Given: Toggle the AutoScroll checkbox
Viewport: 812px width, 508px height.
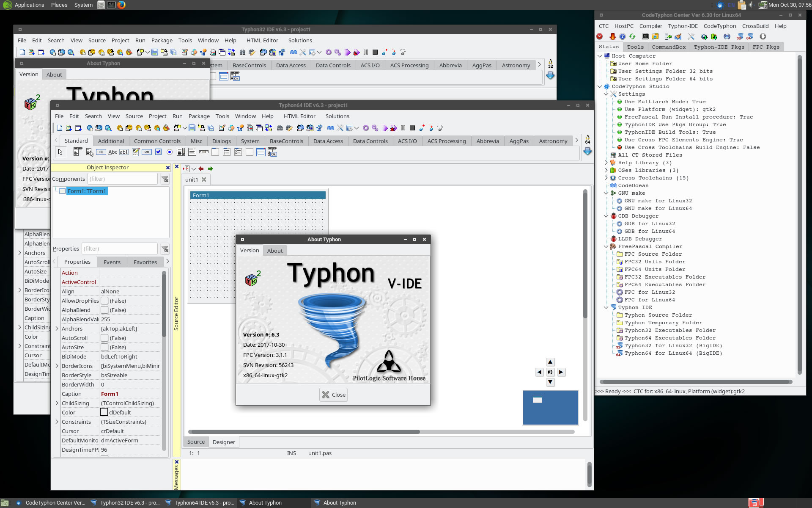Looking at the screenshot, I should [104, 338].
